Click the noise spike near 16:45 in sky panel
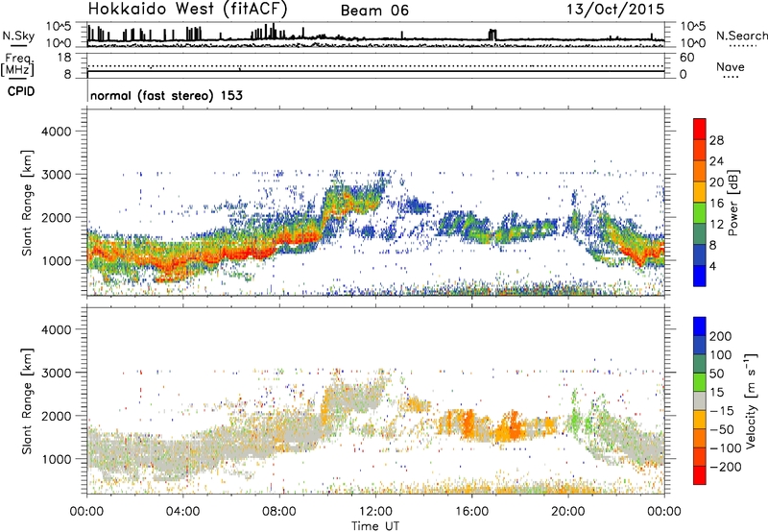 coord(492,35)
